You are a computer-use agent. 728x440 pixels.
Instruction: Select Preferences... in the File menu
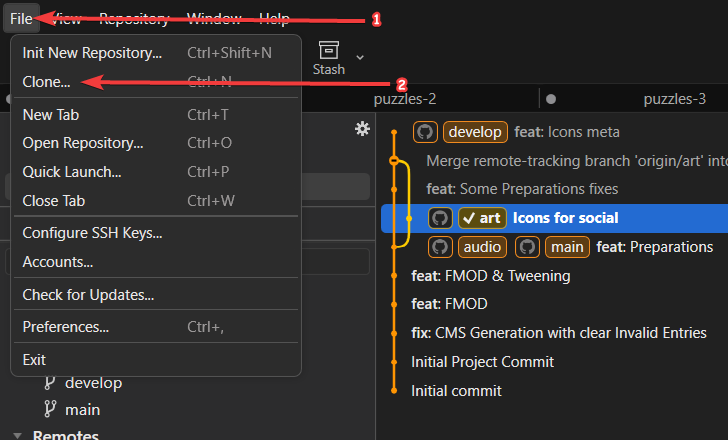66,327
